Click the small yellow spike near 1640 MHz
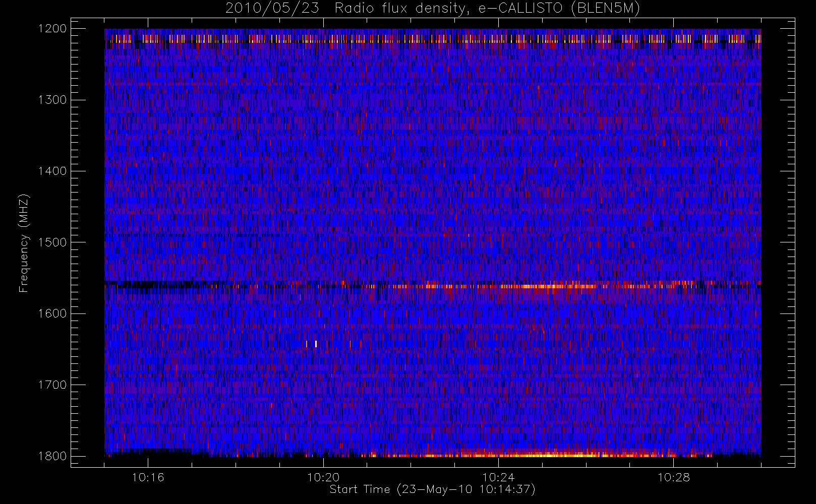Screen dimensions: 816x504 coord(316,344)
